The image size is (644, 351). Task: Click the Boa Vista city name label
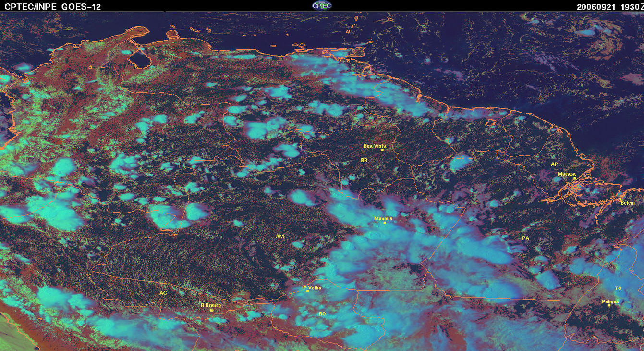pos(375,146)
